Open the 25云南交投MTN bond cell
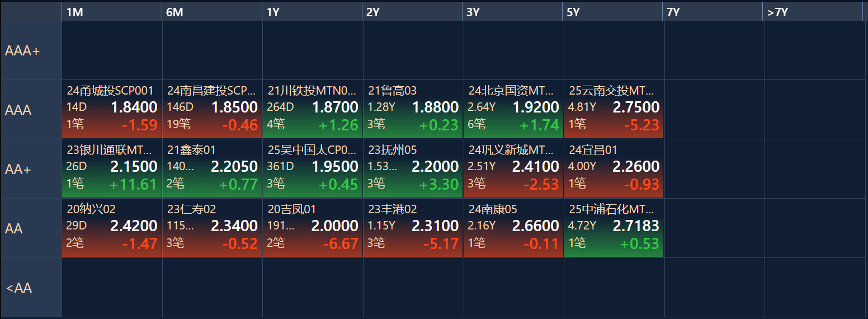This screenshot has width=868, height=319. (614, 110)
